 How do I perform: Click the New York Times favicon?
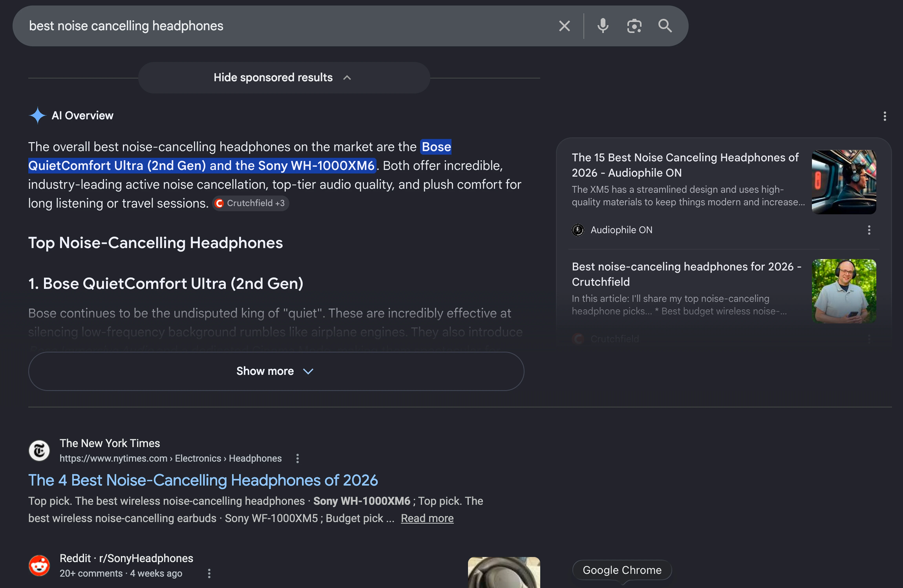[x=39, y=450]
